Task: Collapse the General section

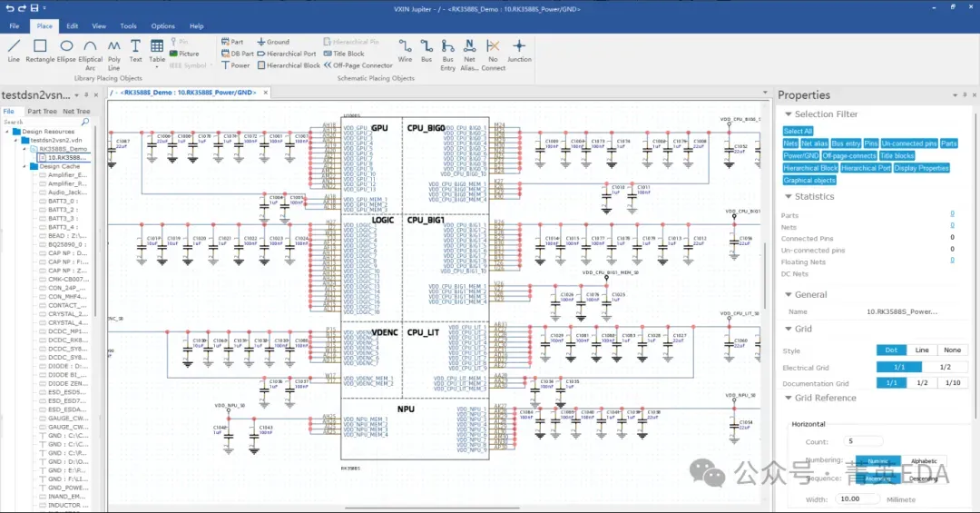Action: click(789, 295)
